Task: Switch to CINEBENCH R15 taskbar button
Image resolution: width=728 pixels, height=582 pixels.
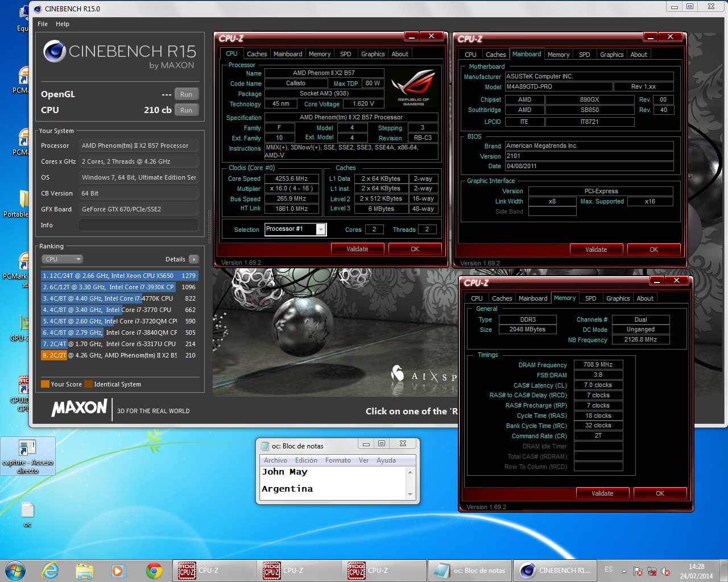Action: 555,571
